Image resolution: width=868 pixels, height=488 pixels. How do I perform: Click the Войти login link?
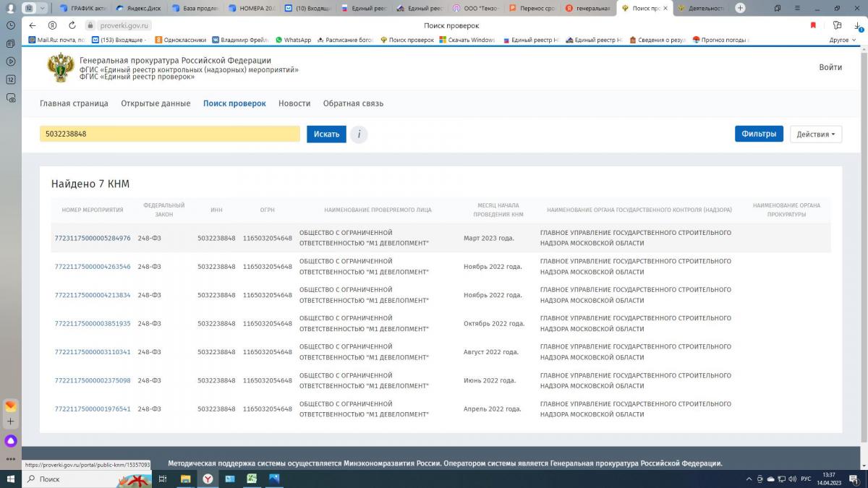tap(830, 67)
